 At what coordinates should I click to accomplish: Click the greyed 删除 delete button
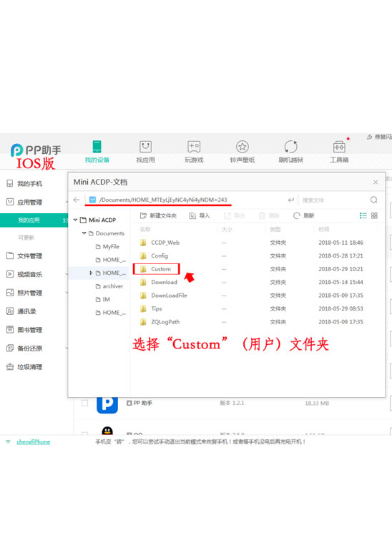tap(269, 215)
